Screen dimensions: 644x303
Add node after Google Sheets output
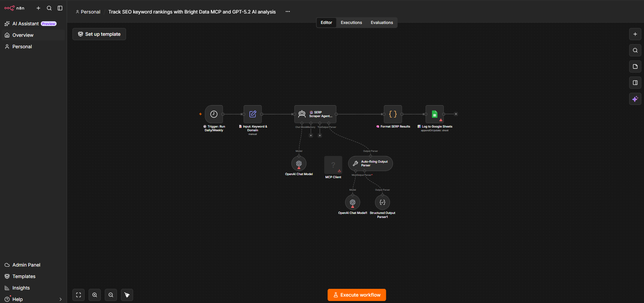456,114
